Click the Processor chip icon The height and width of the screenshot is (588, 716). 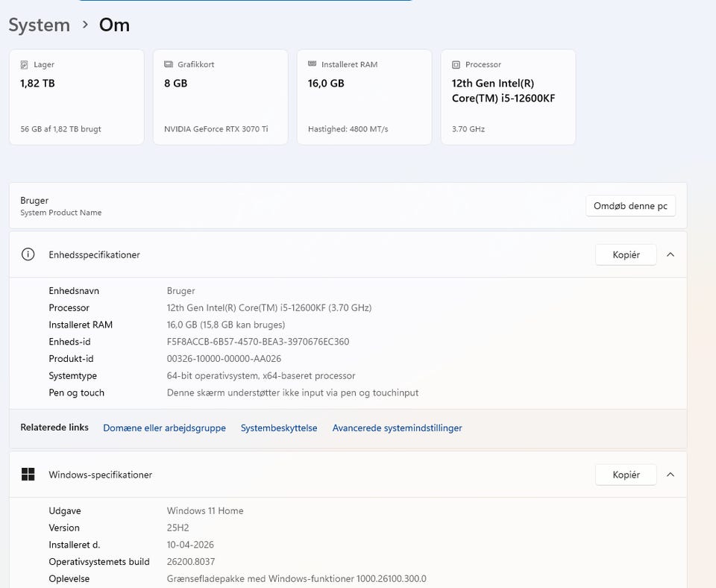pyautogui.click(x=456, y=65)
